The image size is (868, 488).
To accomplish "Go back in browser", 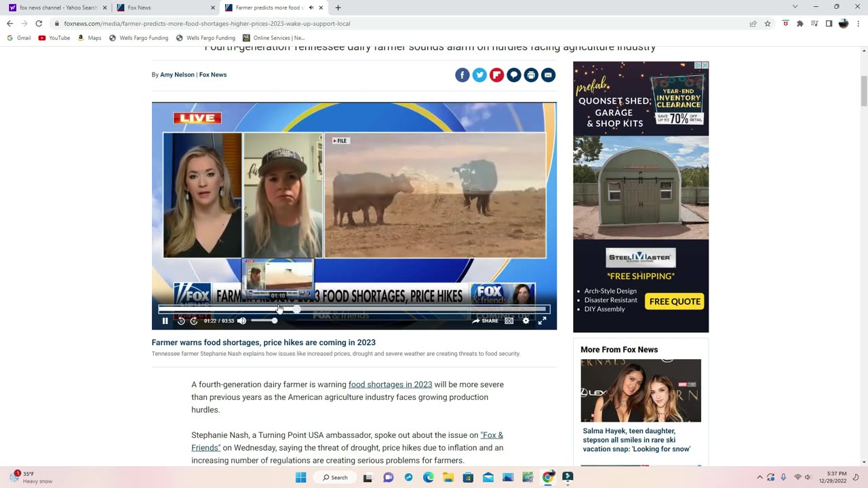I will click(x=9, y=23).
